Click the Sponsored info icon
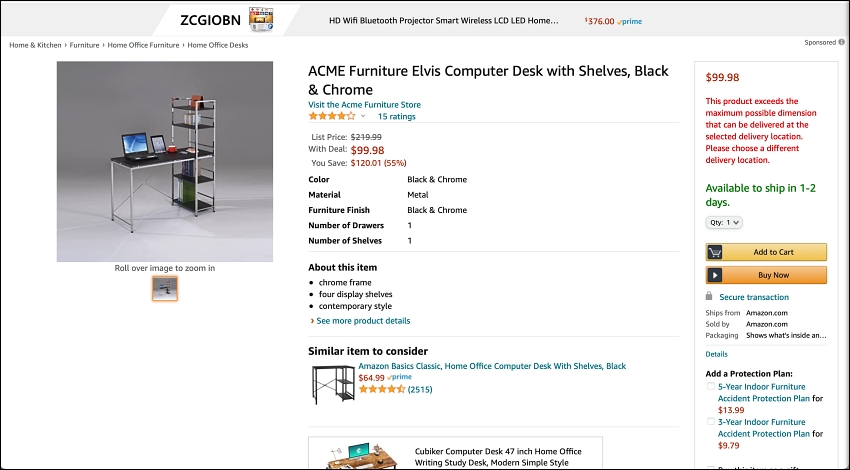Screen dimensions: 850x470 (x=841, y=42)
